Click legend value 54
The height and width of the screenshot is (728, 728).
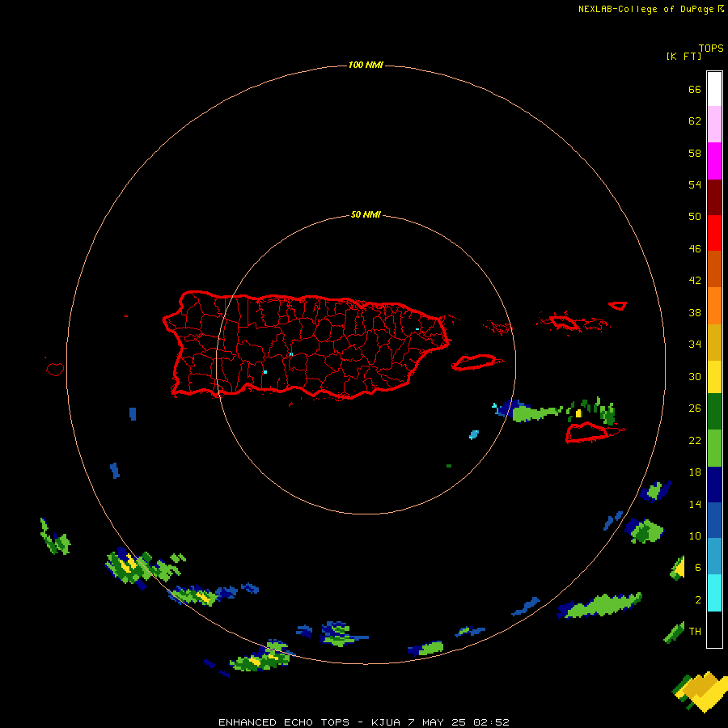(x=695, y=184)
